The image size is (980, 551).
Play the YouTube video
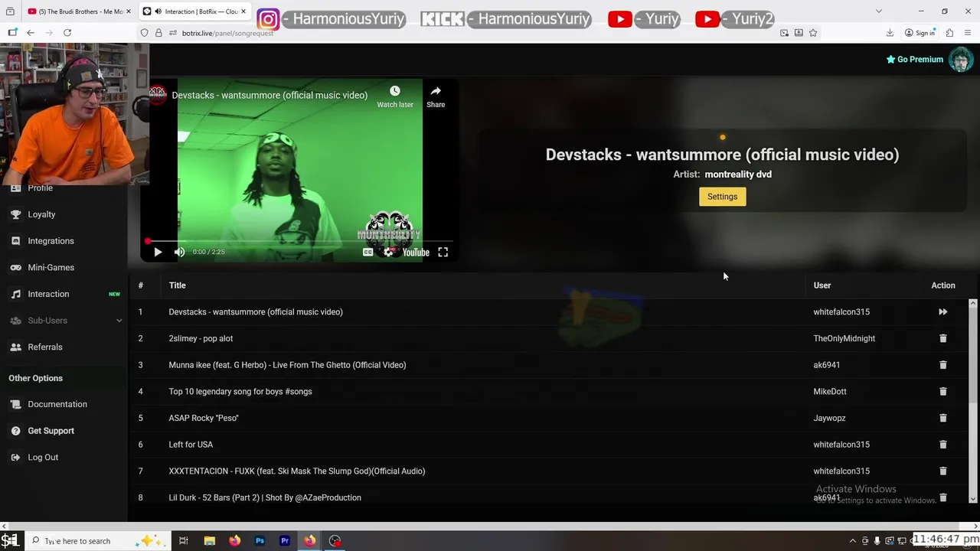pyautogui.click(x=158, y=252)
